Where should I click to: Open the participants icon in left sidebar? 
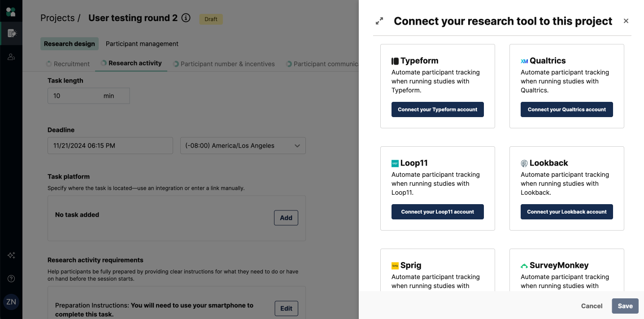click(x=11, y=57)
